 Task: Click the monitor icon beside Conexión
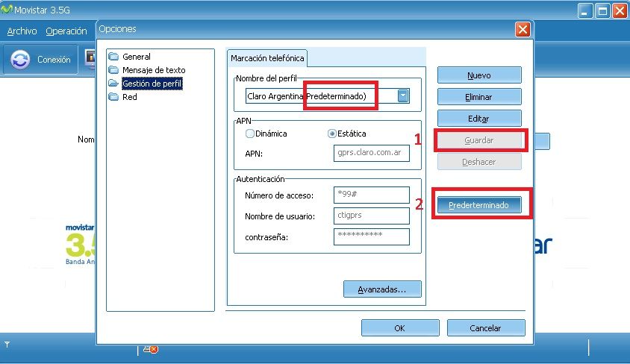click(x=91, y=59)
